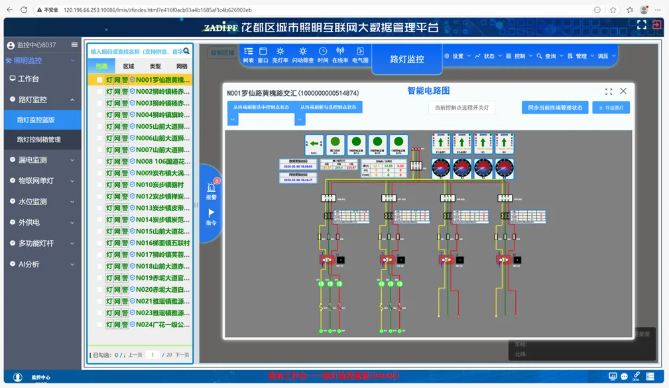Viewport: 669px width, 388px height.
Task: Expand the 漏电监测 sidebar section
Action: pyautogui.click(x=43, y=160)
